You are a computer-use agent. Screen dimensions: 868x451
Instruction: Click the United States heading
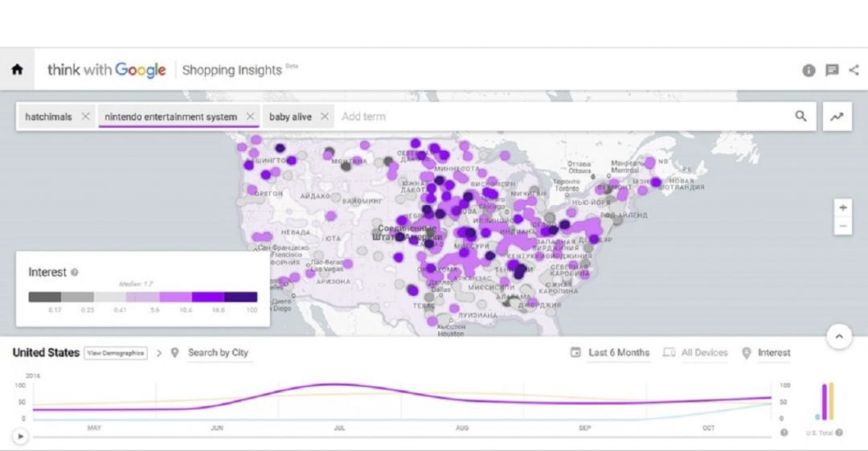tap(46, 353)
